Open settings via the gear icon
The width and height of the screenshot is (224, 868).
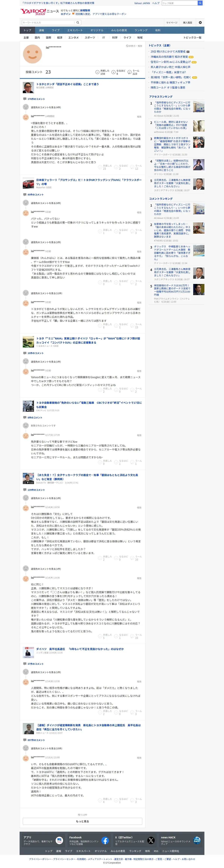pos(200,23)
